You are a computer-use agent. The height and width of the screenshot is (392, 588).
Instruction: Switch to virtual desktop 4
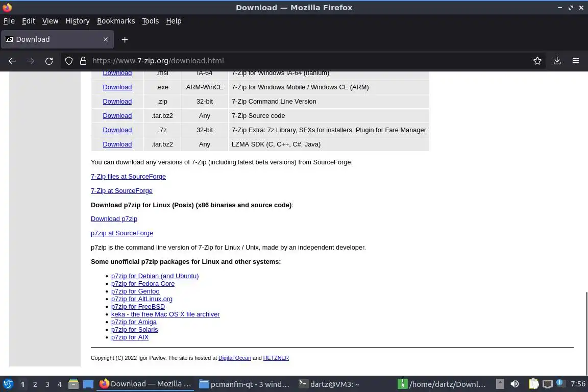point(60,384)
